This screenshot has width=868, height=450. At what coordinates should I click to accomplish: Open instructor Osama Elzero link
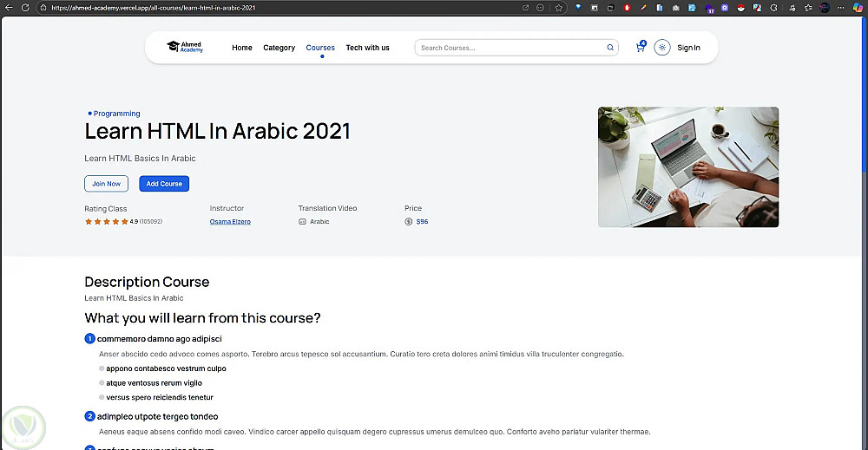pyautogui.click(x=230, y=222)
